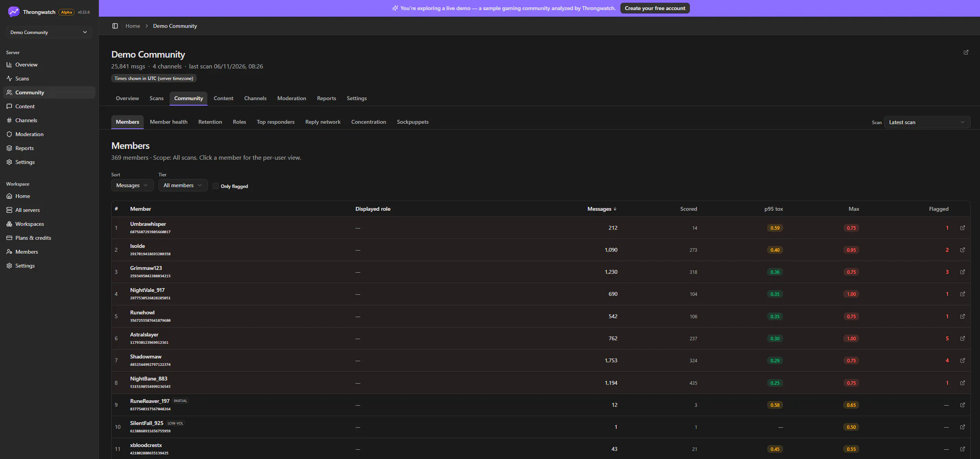Viewport: 980px width, 459px height.
Task: Switch to the Overview tab
Action: click(x=127, y=98)
